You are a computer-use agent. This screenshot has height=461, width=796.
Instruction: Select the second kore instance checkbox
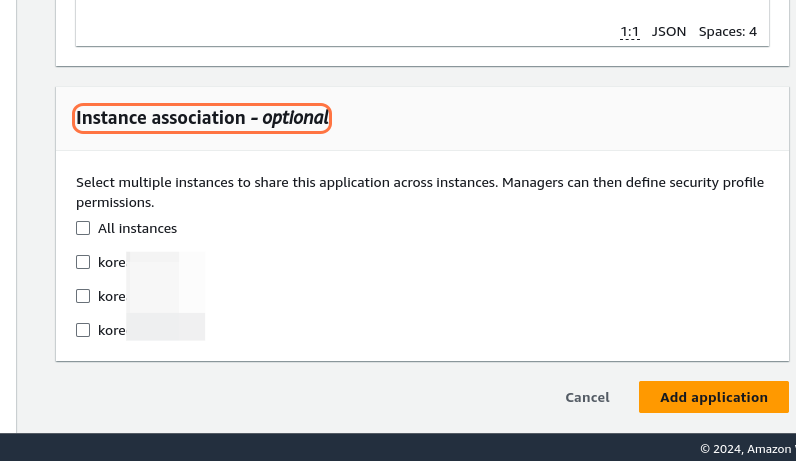point(83,296)
